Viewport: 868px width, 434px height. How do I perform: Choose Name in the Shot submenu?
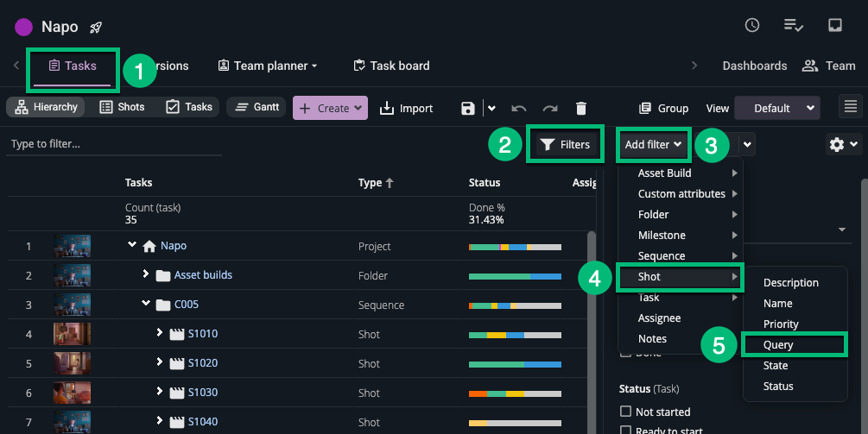tap(795, 304)
